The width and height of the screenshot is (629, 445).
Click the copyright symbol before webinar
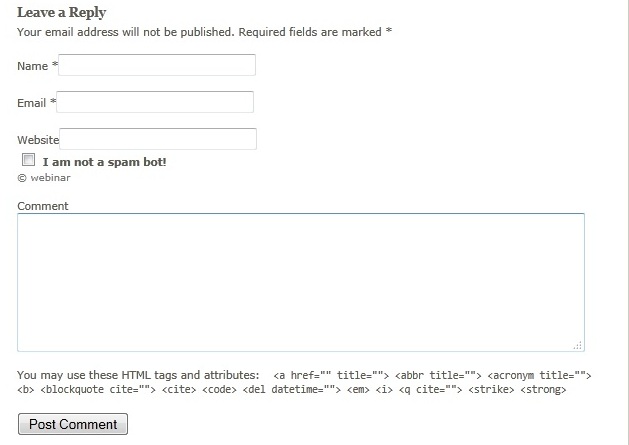(22, 178)
